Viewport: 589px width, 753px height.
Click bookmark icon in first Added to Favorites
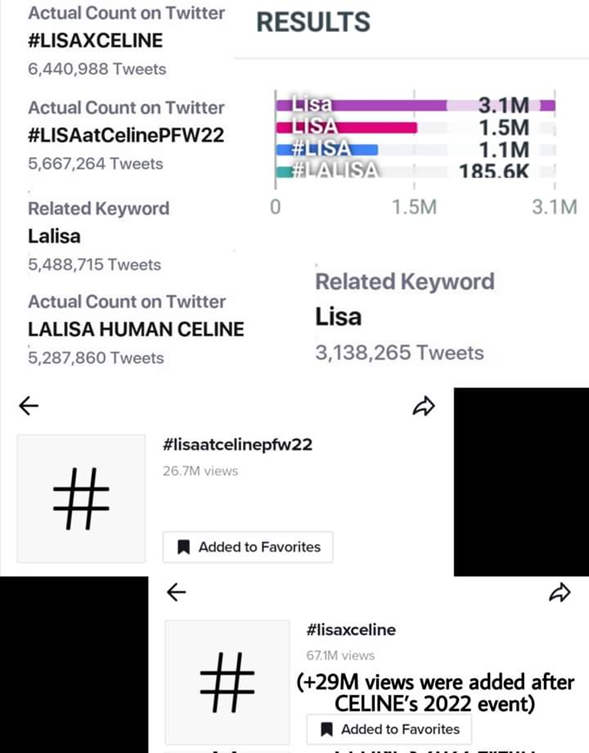point(184,547)
